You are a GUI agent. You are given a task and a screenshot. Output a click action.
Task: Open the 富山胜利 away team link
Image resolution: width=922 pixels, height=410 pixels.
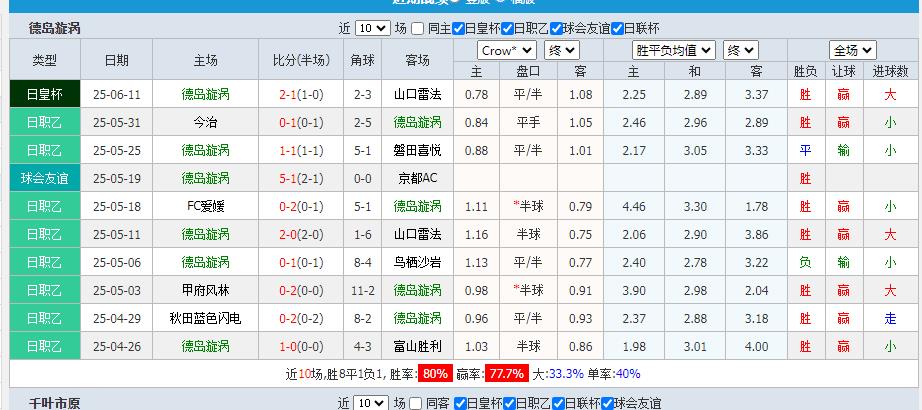coord(418,347)
